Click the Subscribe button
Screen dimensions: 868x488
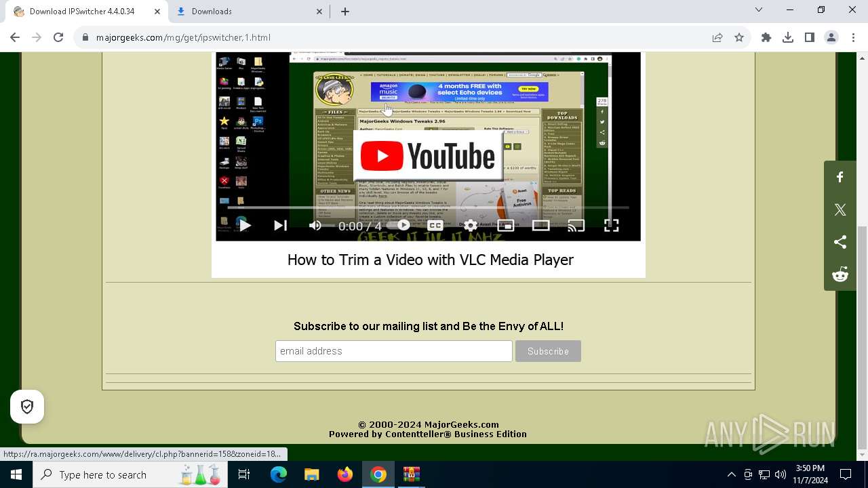point(548,351)
